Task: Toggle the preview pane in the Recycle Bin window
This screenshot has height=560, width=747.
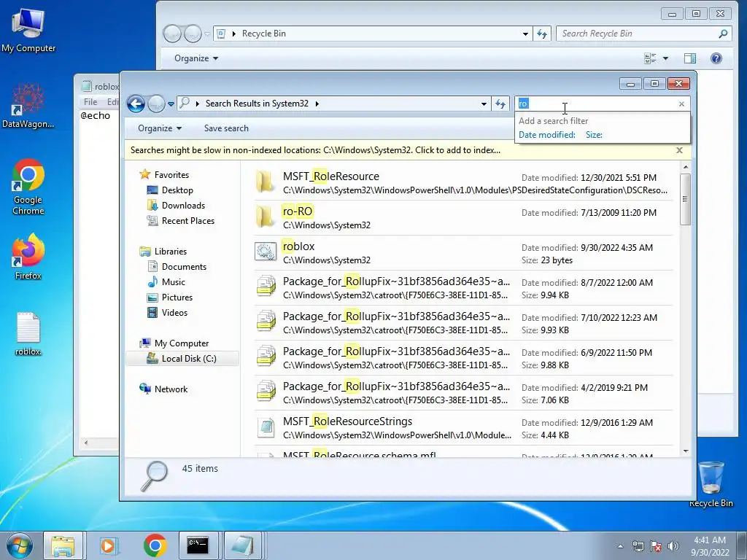Action: coord(690,58)
